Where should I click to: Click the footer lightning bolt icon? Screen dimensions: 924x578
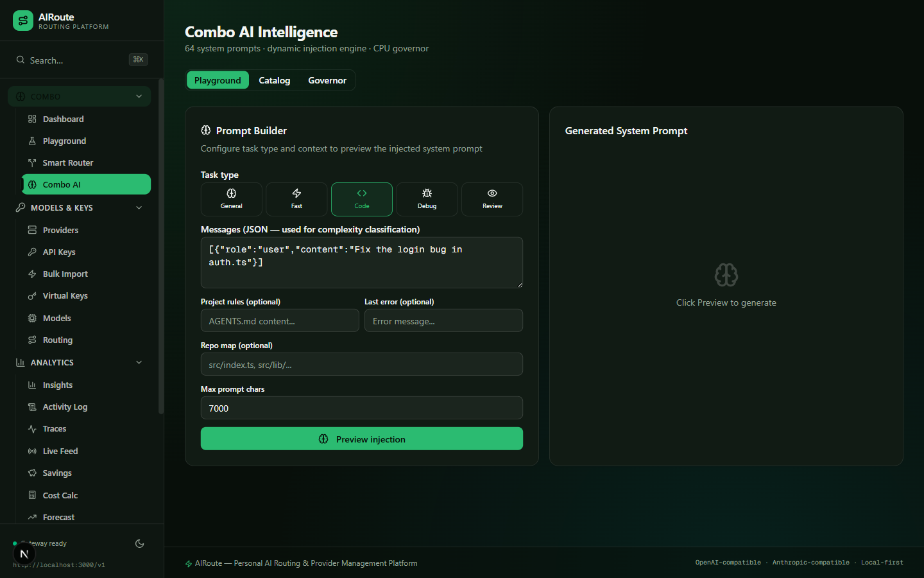point(189,563)
